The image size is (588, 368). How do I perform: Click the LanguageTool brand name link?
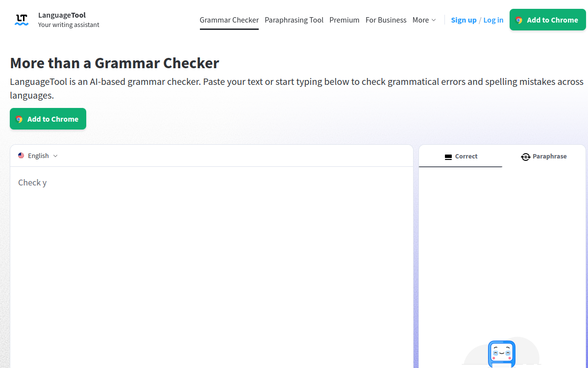coord(62,15)
